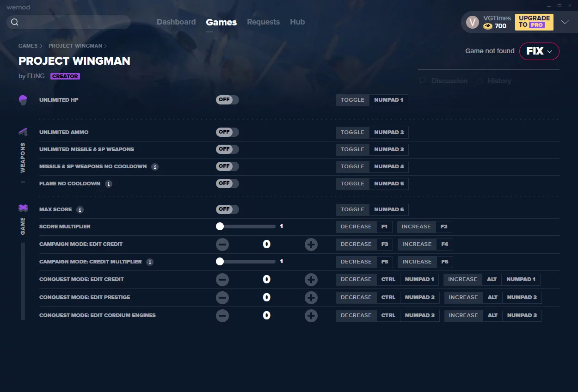The width and height of the screenshot is (578, 392).
Task: Click the Conquest Mode: Edit Prestige value field
Action: click(267, 298)
